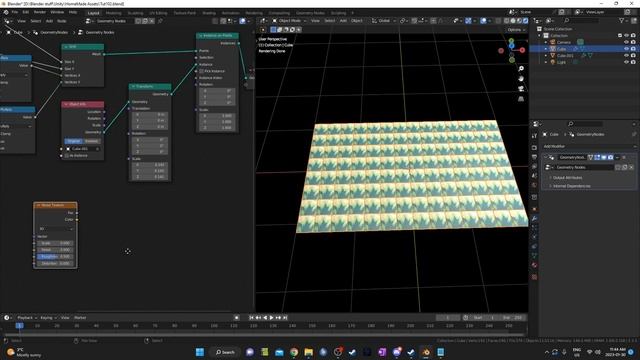The height and width of the screenshot is (360, 640).
Task: Select Cube.001 in the outliner
Action: (x=565, y=56)
